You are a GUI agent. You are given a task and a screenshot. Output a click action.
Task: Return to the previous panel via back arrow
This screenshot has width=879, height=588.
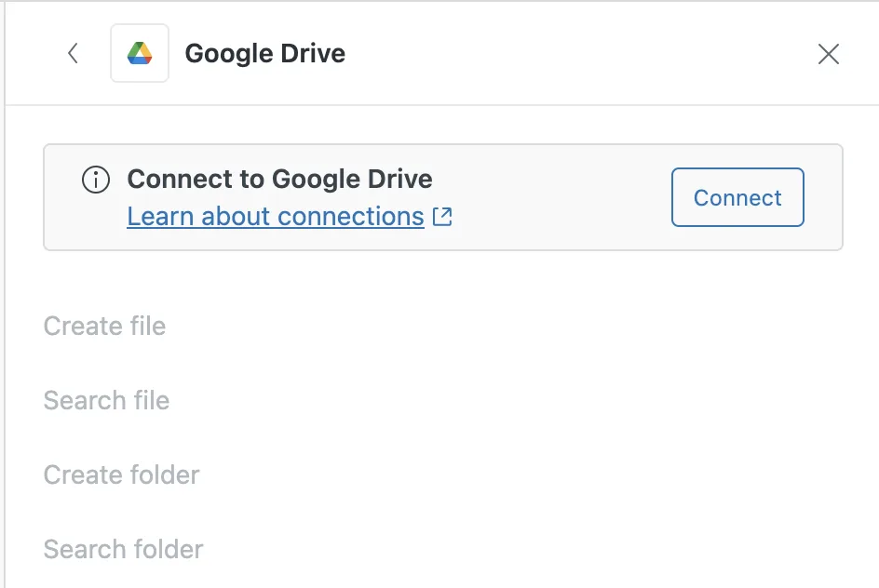coord(73,54)
